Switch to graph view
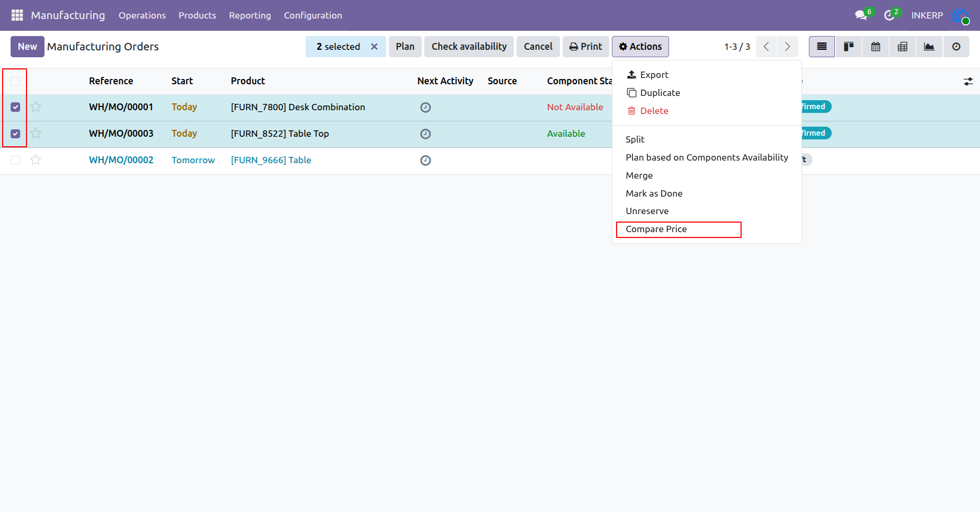This screenshot has width=980, height=512. click(929, 47)
